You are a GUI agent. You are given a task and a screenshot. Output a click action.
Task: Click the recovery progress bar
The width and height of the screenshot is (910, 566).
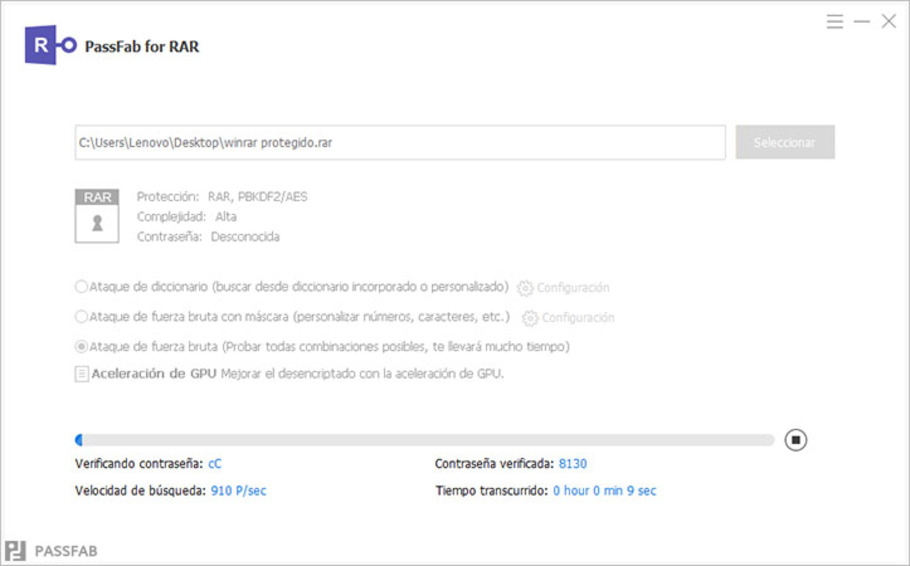click(x=425, y=440)
